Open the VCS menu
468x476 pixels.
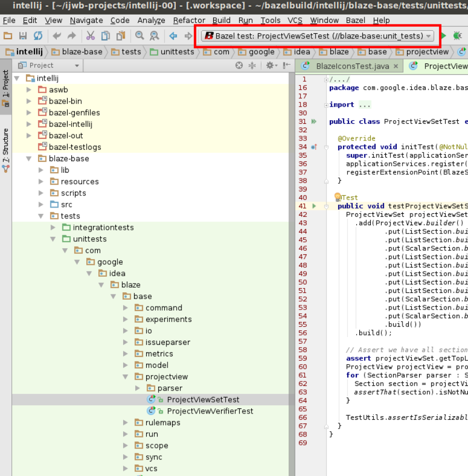(295, 20)
